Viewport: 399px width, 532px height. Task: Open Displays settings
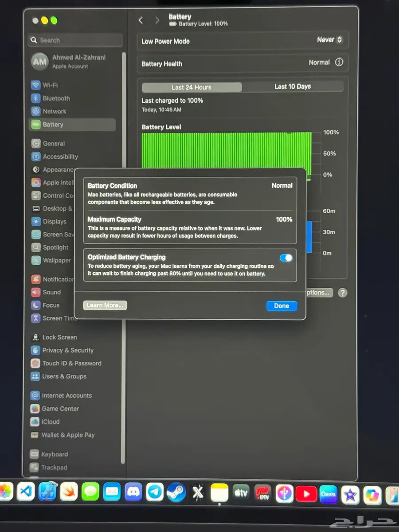click(49, 221)
